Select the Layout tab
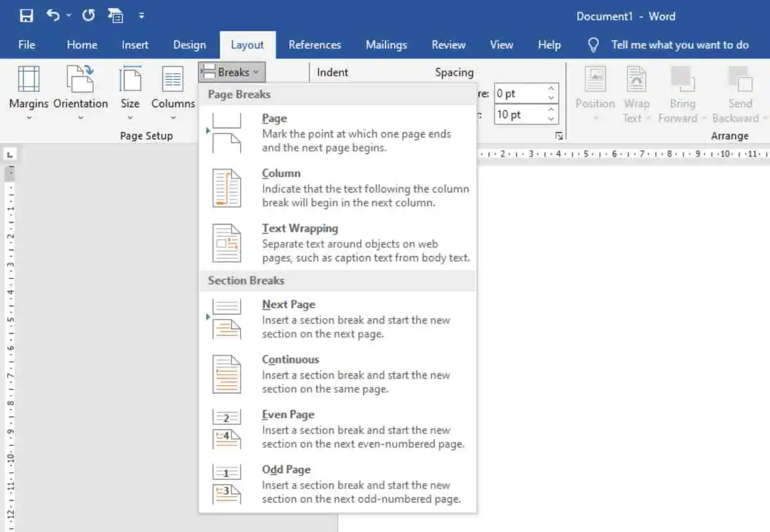Screen dimensions: 770x532 click(x=247, y=44)
